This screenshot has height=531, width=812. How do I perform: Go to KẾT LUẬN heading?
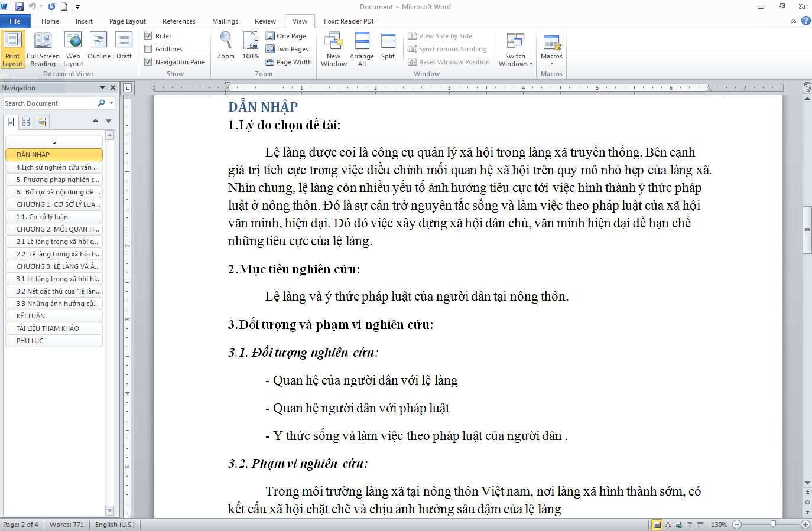click(x=54, y=316)
